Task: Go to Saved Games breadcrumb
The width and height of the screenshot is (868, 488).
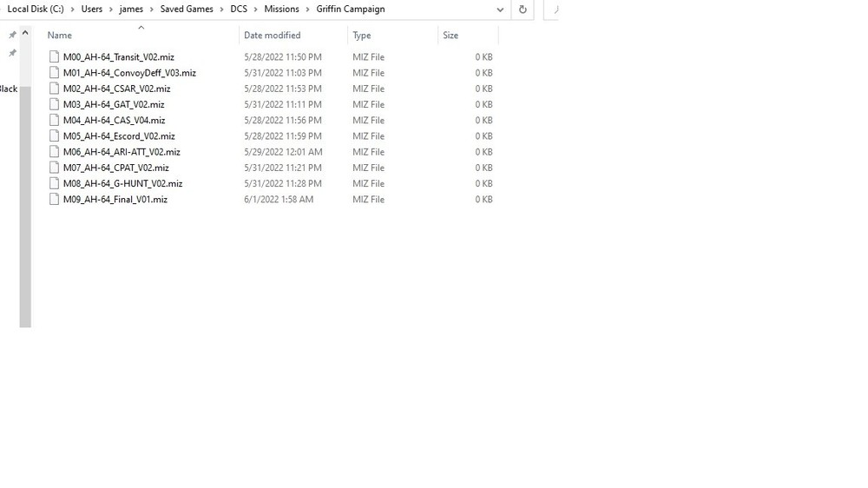Action: point(187,9)
